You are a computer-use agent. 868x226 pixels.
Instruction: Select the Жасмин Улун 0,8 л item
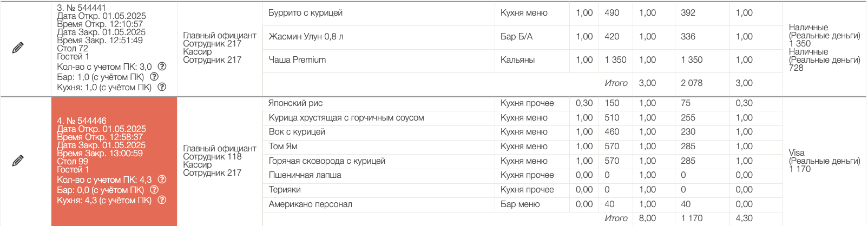point(306,37)
